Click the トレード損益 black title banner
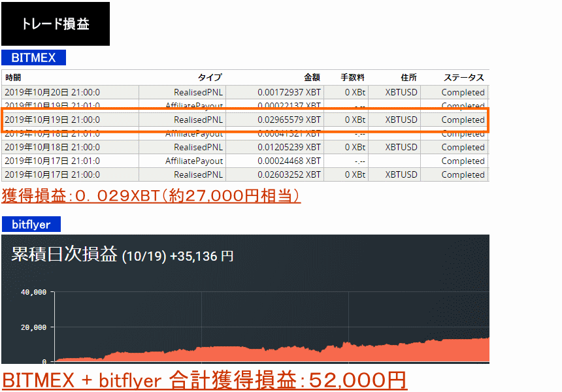562x392 pixels. click(x=55, y=24)
